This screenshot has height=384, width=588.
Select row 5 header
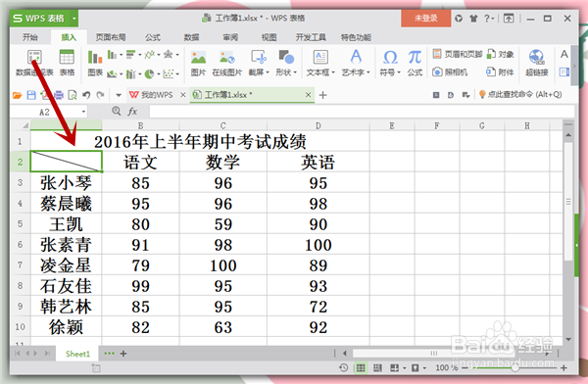point(20,224)
